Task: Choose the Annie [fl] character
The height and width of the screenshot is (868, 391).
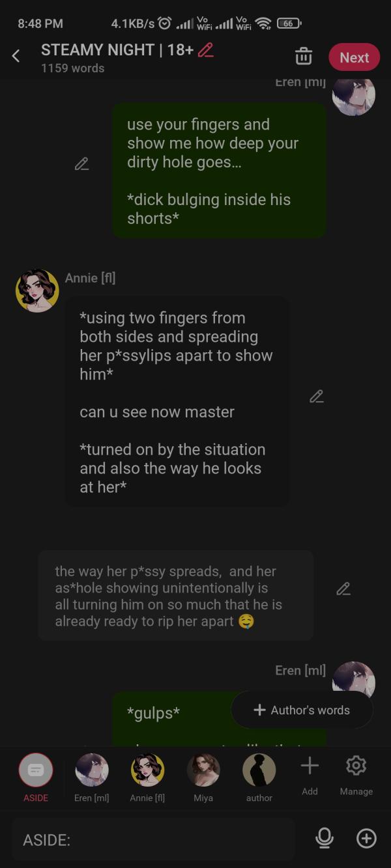Action: pos(147,777)
